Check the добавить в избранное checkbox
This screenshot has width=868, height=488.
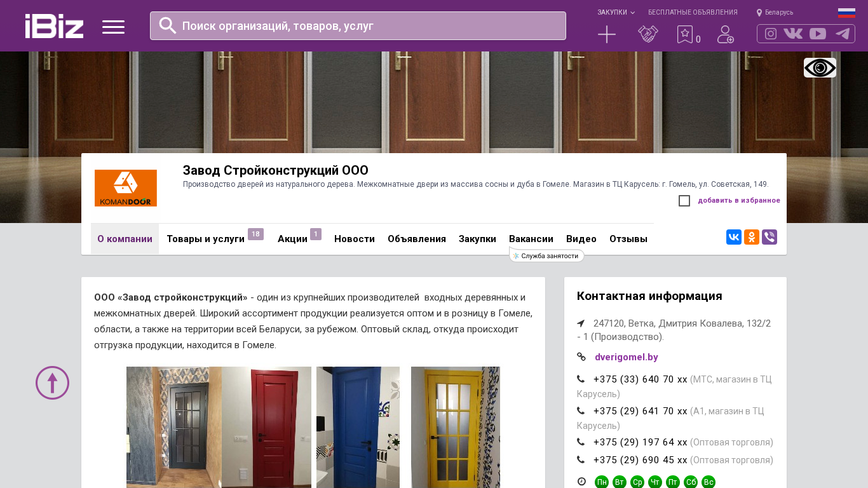tap(684, 201)
